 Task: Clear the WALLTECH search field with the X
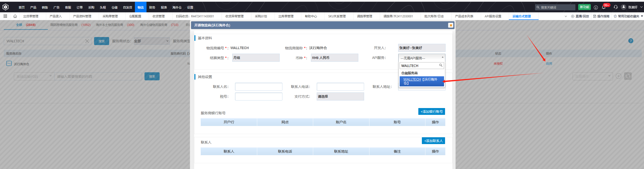pos(87,41)
